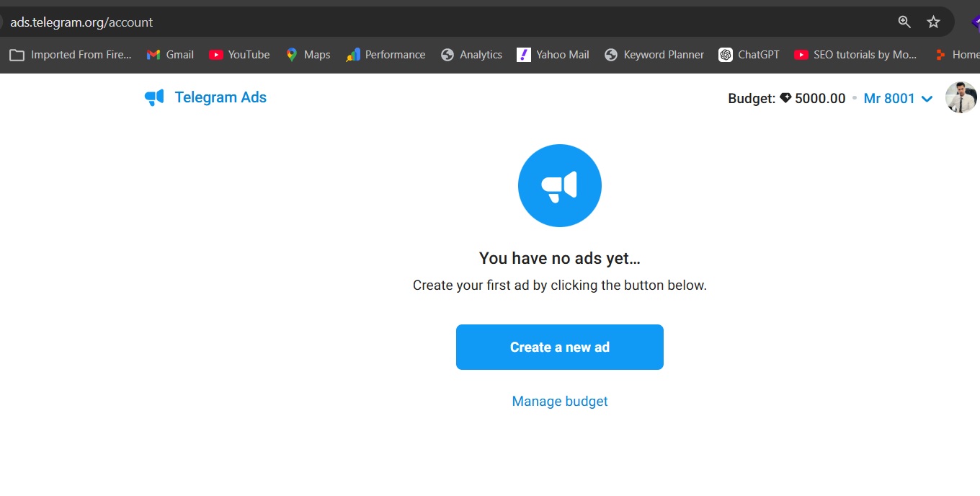Click the Telegram Ads megaphone logo icon
980x496 pixels.
[154, 97]
